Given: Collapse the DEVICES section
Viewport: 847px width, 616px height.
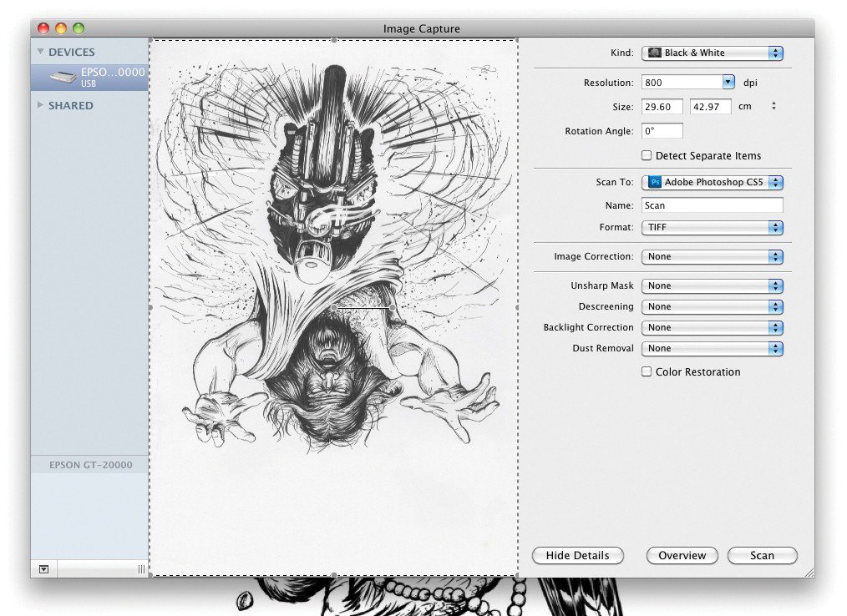Looking at the screenshot, I should [x=41, y=52].
